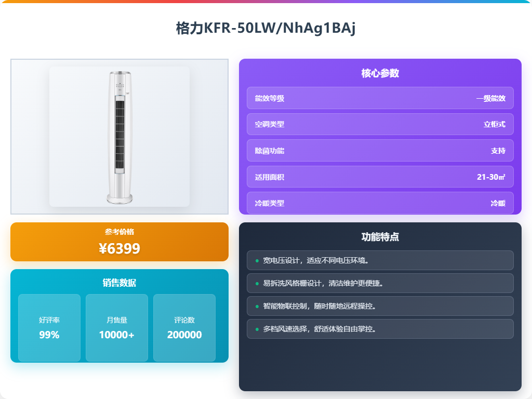This screenshot has width=532, height=399.
Task: Open the 月售量 10000+ stat tile
Action: pyautogui.click(x=117, y=328)
